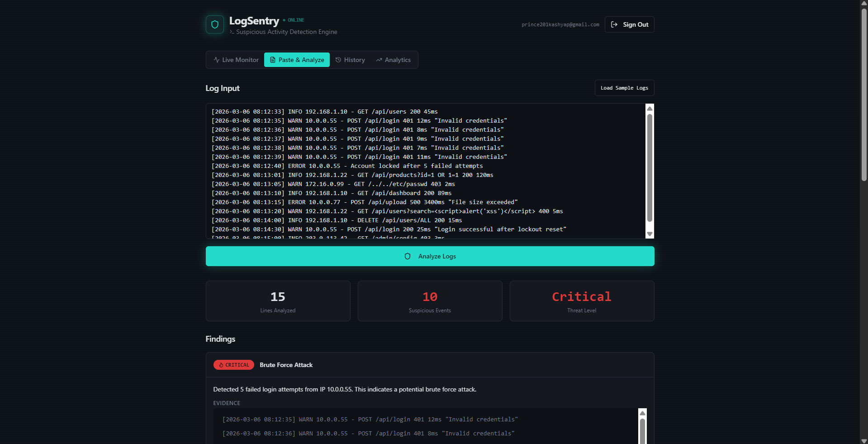Click the log line containing OR 1=1
Viewport: 868px width, 444px height.
click(x=352, y=175)
